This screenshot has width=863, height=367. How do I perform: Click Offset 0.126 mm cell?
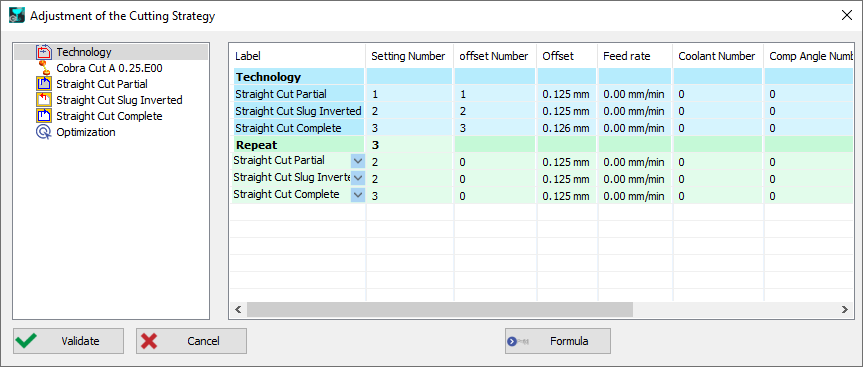tap(567, 128)
